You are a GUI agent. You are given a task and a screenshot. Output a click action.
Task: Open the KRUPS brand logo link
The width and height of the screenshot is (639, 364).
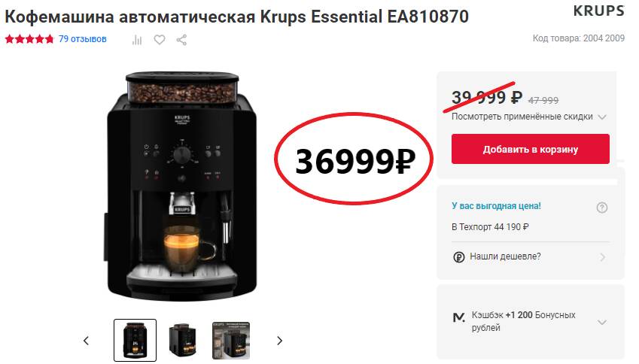click(x=598, y=11)
